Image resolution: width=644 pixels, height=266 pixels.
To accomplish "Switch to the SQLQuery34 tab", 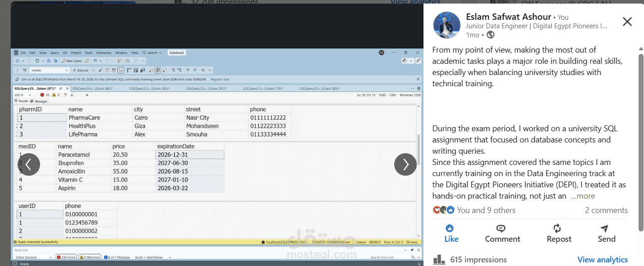I will tap(93, 89).
